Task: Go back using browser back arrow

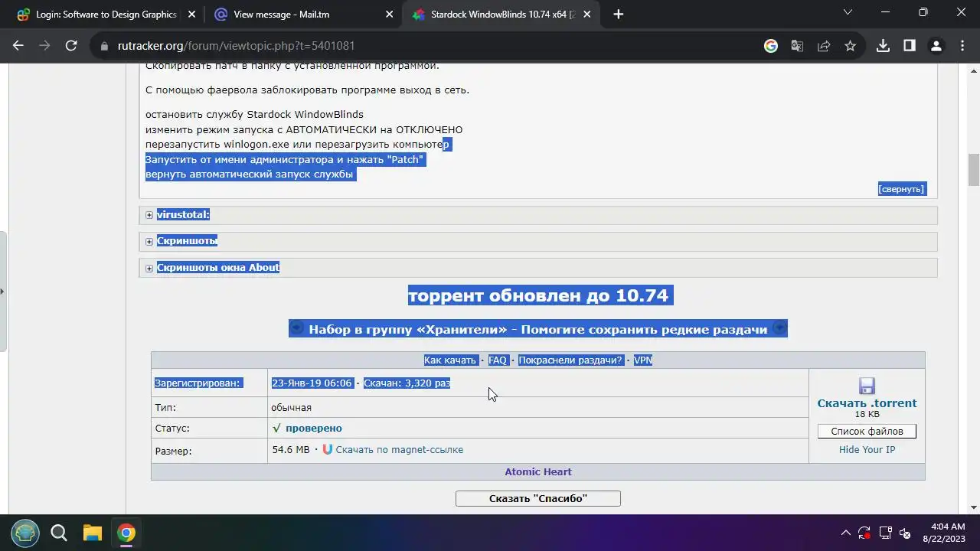Action: (x=18, y=46)
